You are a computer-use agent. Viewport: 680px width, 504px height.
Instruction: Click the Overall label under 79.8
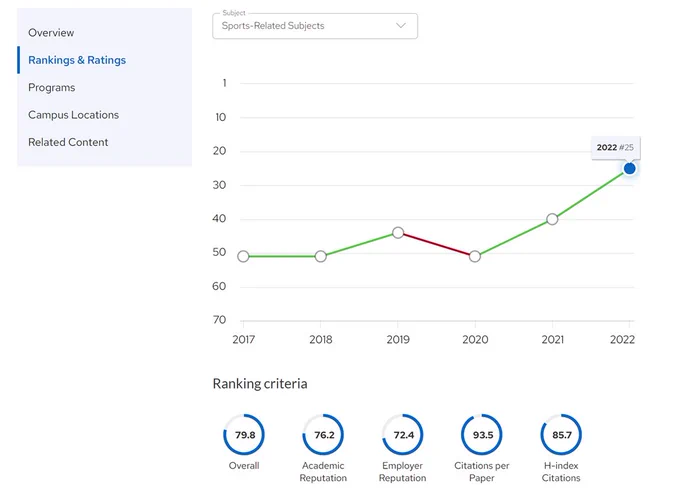244,465
